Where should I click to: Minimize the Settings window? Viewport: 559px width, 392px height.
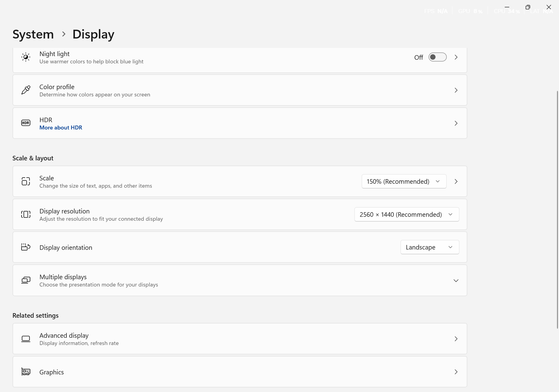[507, 7]
